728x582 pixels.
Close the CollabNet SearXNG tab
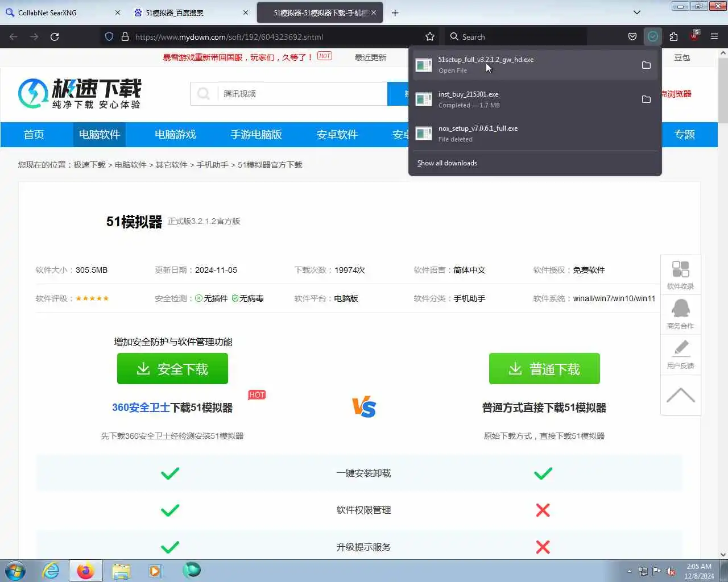(x=118, y=13)
